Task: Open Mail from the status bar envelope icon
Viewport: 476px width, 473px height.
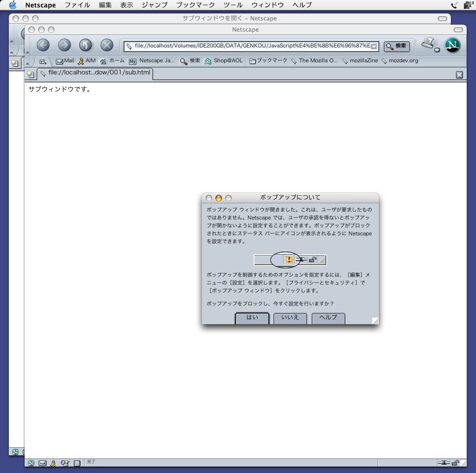Action: pos(42,463)
